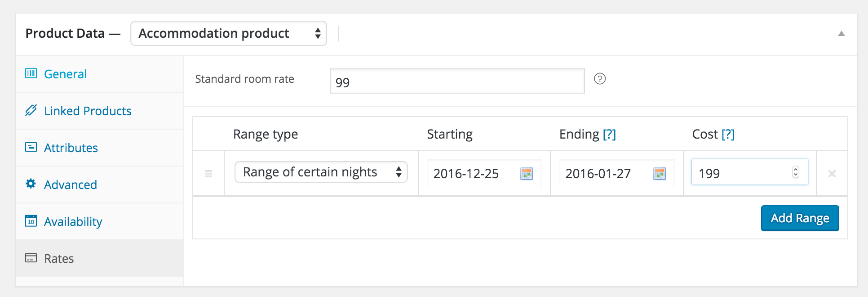Open the Range of certain nights dropdown
Viewport: 868px width, 297px height.
point(321,172)
